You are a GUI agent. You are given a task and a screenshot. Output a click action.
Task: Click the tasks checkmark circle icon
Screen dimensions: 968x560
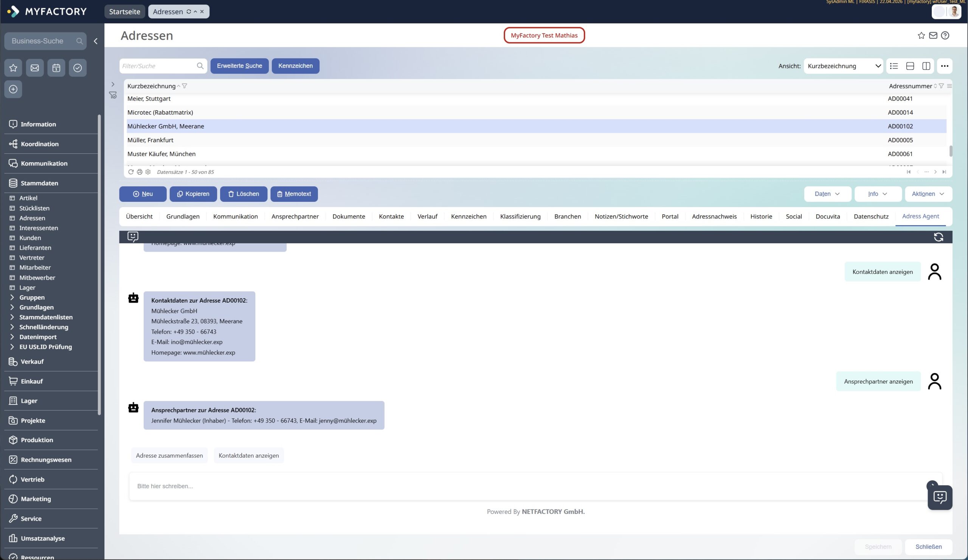pos(78,68)
